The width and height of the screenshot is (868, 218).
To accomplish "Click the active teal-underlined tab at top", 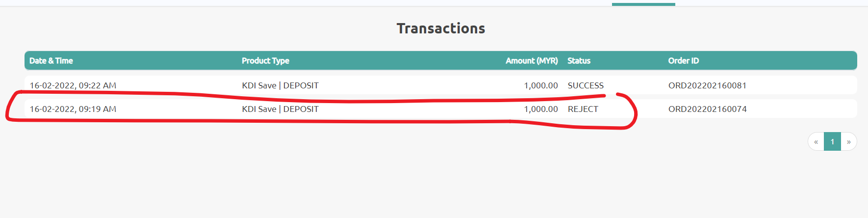I will pos(643,3).
